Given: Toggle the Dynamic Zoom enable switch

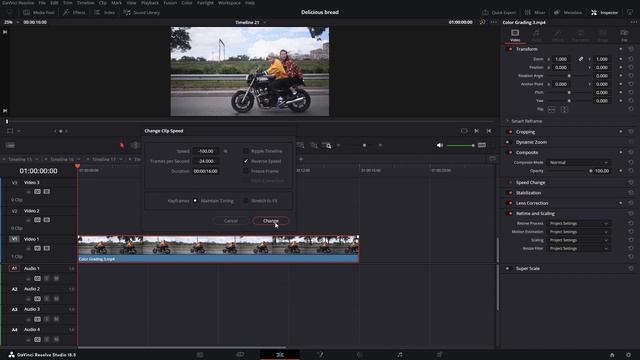Looking at the screenshot, I should (x=508, y=142).
